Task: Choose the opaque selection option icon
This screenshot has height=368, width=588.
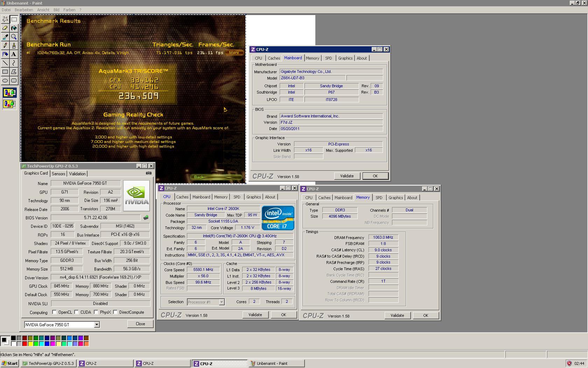Action: [9, 93]
